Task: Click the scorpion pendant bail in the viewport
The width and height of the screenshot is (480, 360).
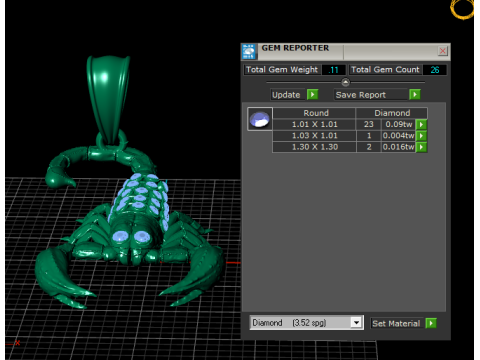Action: (x=108, y=97)
